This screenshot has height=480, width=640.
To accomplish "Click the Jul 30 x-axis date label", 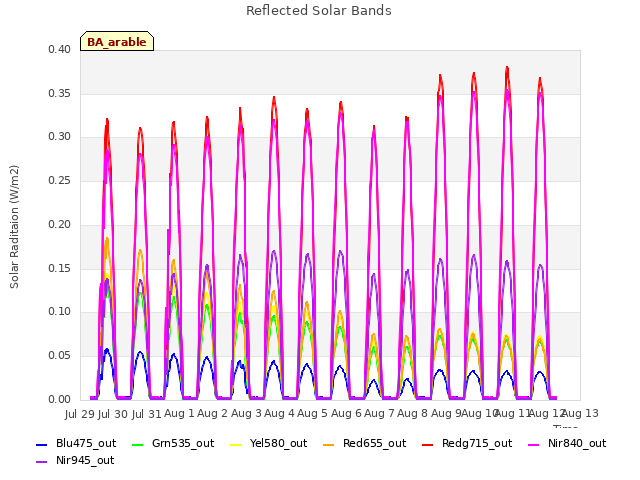I will coord(113,414).
